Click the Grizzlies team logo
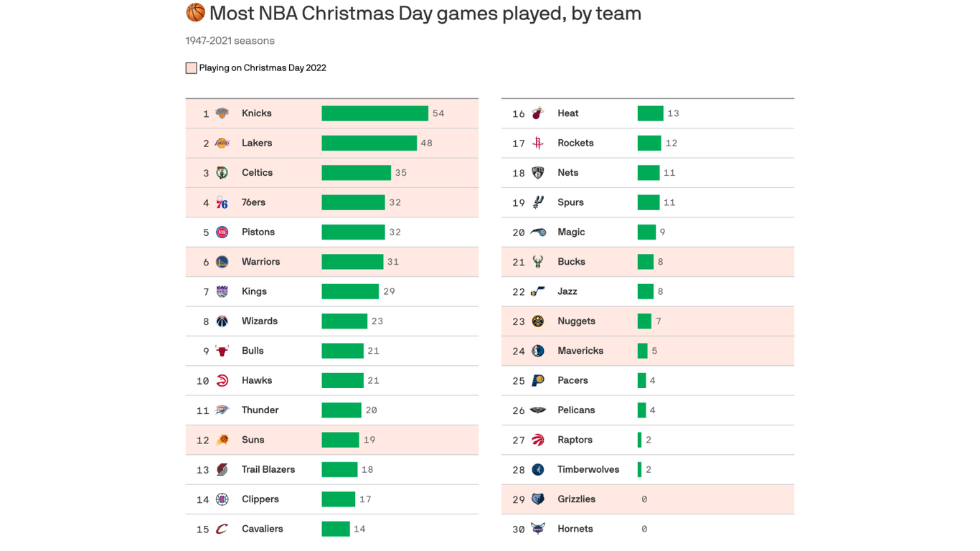The width and height of the screenshot is (980, 551). (538, 499)
